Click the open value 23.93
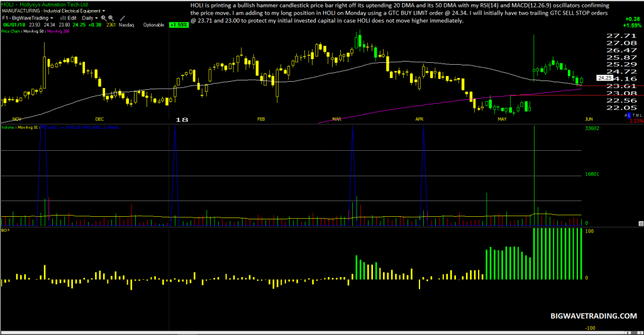 [x=35, y=25]
